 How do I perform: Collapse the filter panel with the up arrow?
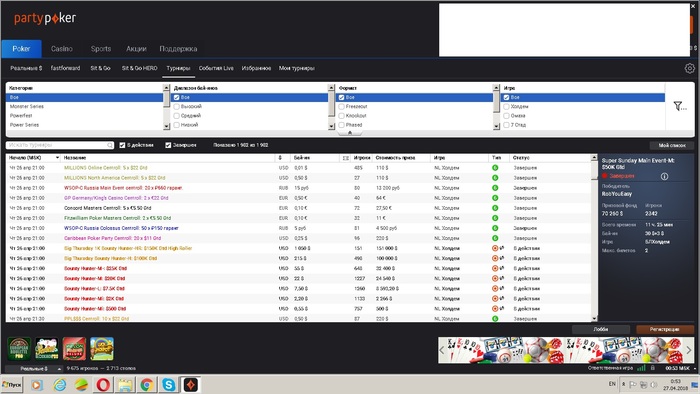pyautogui.click(x=350, y=133)
